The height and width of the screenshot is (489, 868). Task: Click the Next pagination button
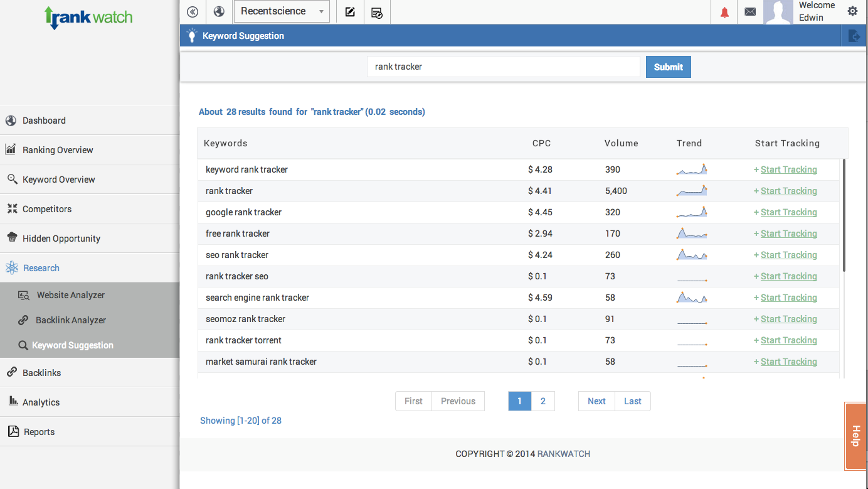tap(596, 401)
